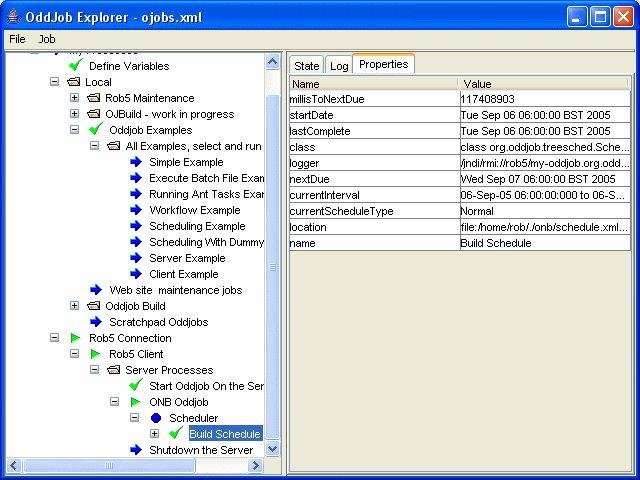Click the location property value cell

(545, 227)
